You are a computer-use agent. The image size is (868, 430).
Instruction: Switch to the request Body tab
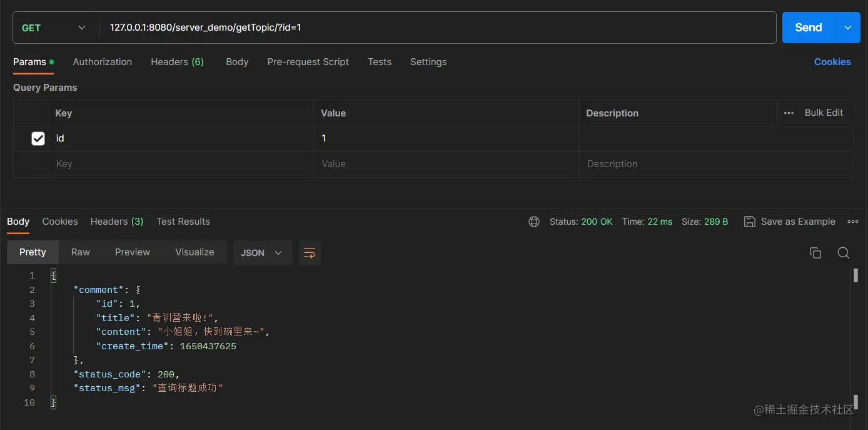click(x=237, y=62)
